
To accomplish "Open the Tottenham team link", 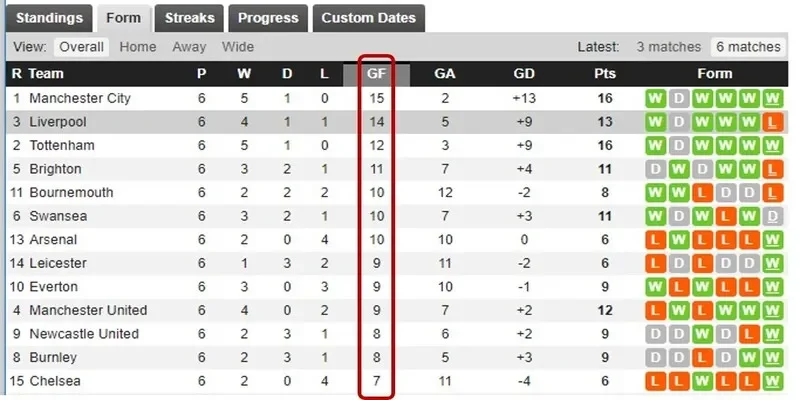I will click(x=62, y=146).
